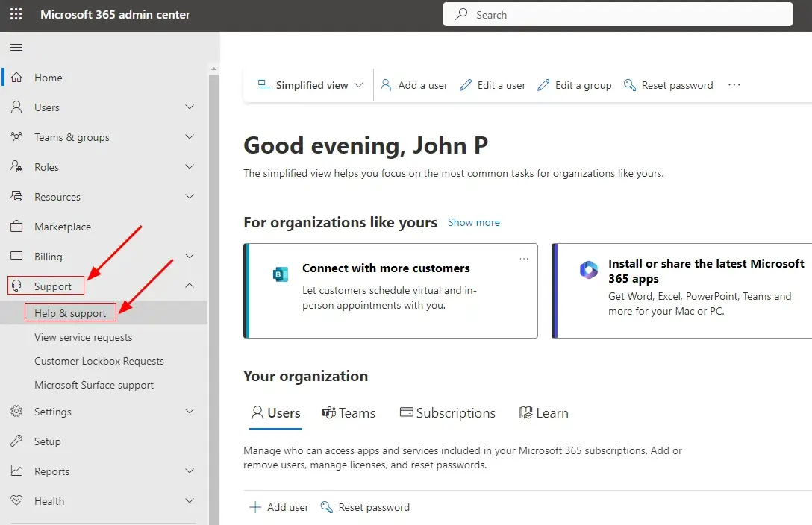Open more options on Connect customers card
The width and height of the screenshot is (812, 525).
523,259
